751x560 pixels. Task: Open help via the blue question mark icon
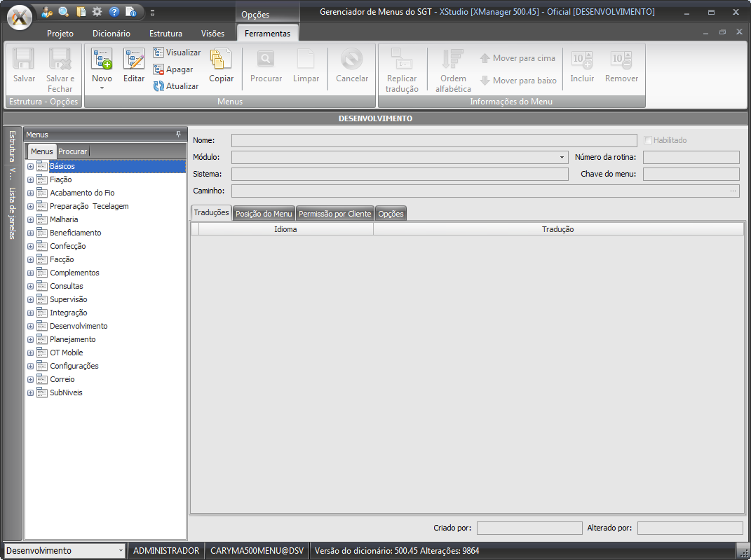(114, 12)
